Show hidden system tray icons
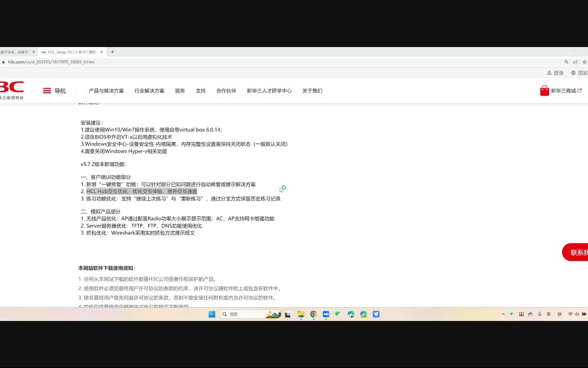 tap(503, 314)
